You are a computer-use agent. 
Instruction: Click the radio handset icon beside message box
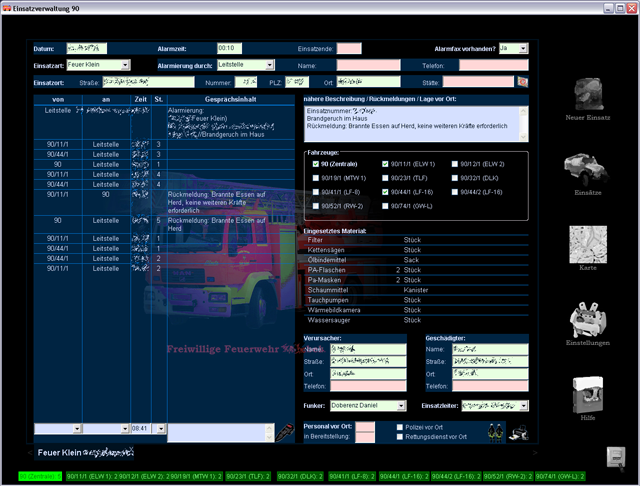pyautogui.click(x=285, y=433)
